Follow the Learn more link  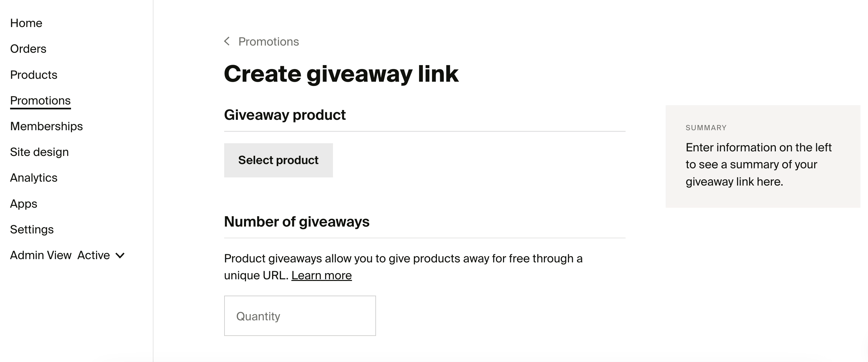(322, 275)
